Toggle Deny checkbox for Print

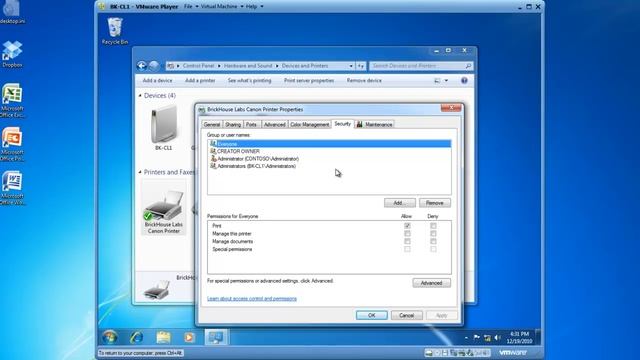[433, 226]
